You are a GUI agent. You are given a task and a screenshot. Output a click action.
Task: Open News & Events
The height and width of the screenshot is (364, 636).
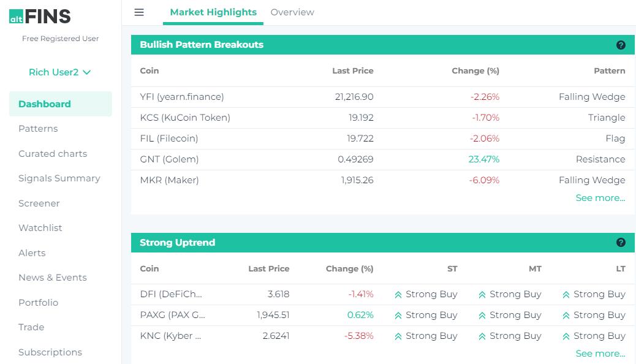click(x=53, y=278)
